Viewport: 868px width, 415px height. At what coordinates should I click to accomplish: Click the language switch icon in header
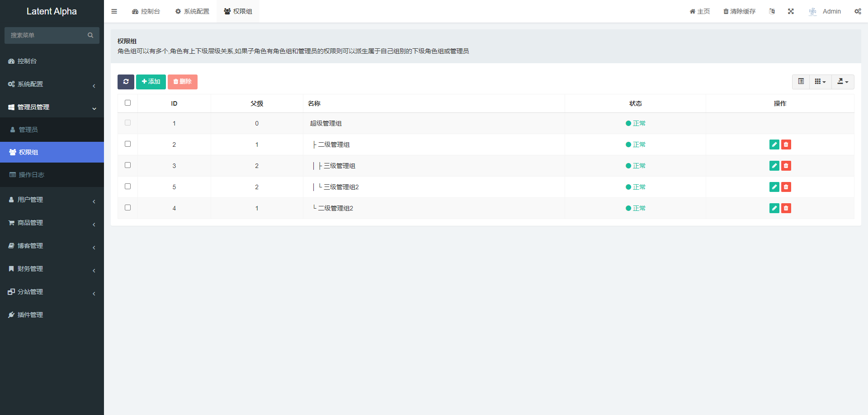[x=772, y=11]
